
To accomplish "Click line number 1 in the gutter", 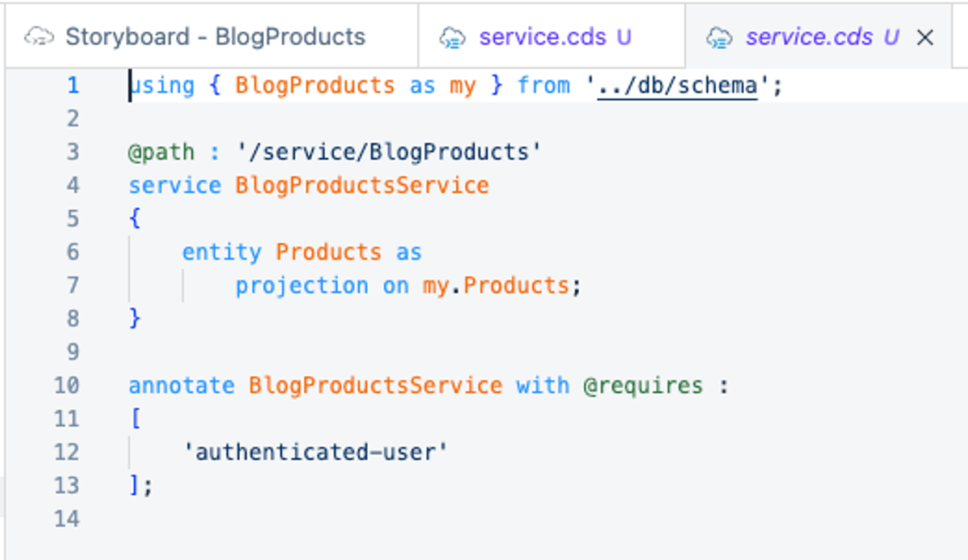I will [x=73, y=84].
